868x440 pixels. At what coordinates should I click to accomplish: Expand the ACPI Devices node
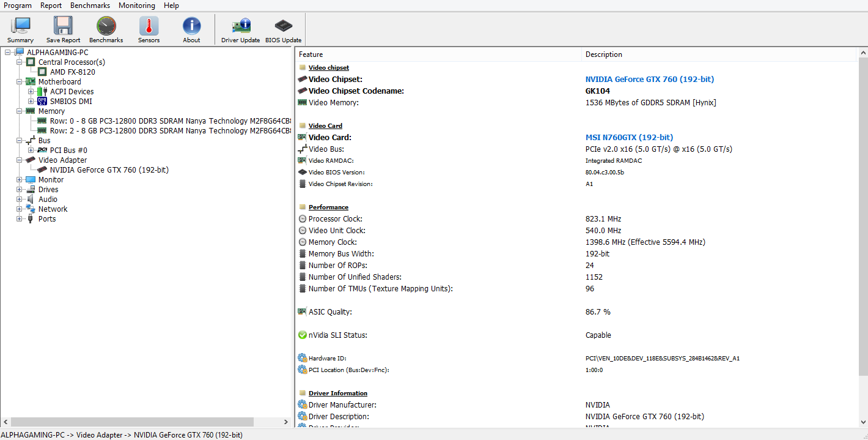coord(31,91)
